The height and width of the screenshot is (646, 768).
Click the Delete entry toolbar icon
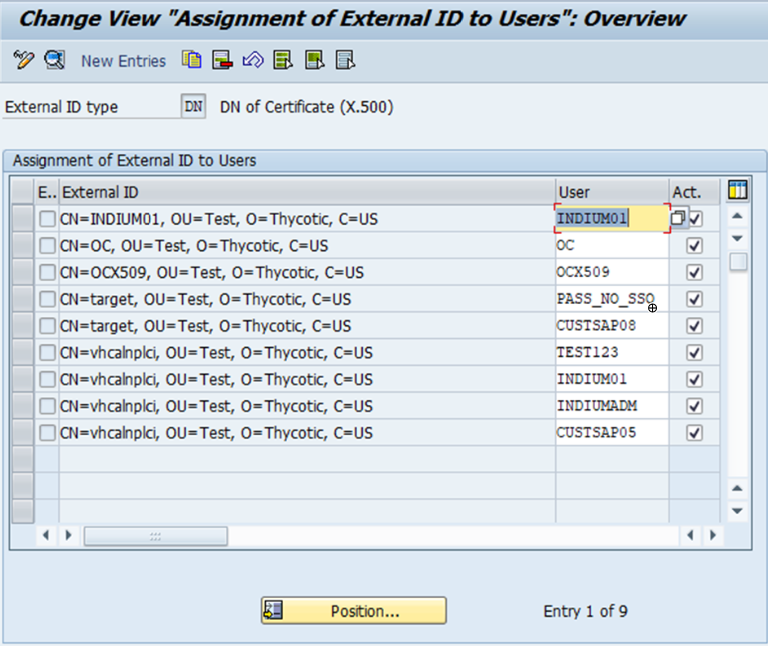pos(222,60)
